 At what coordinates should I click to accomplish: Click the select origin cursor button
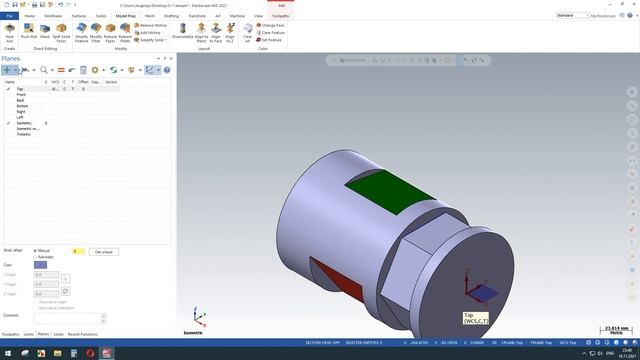pyautogui.click(x=65, y=279)
